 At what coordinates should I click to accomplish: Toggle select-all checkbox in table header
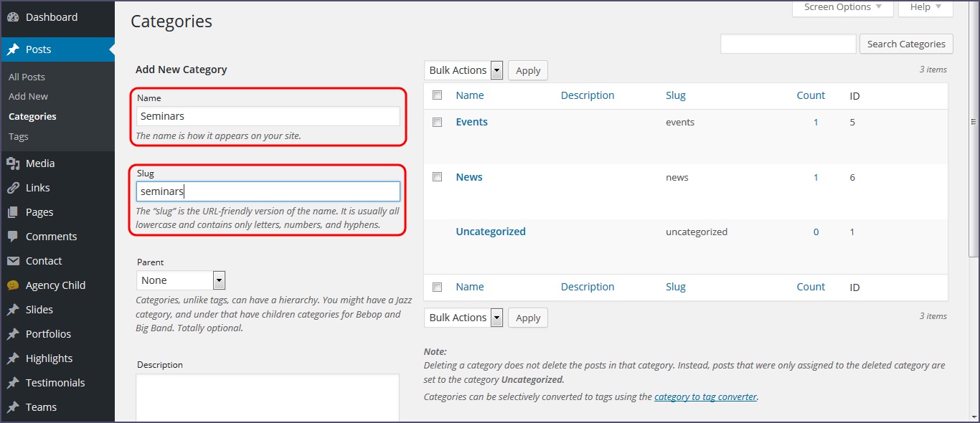437,95
